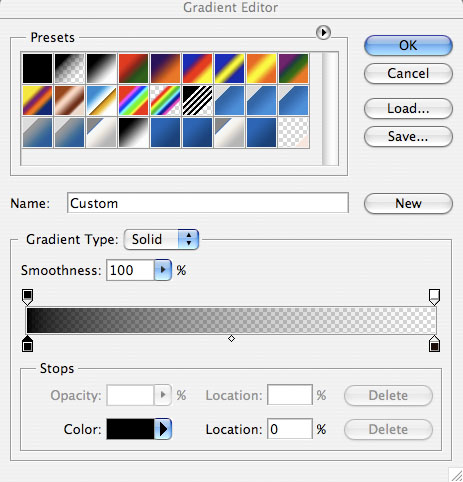The width and height of the screenshot is (463, 482).
Task: Open the Gradient Type dropdown
Action: pos(161,239)
